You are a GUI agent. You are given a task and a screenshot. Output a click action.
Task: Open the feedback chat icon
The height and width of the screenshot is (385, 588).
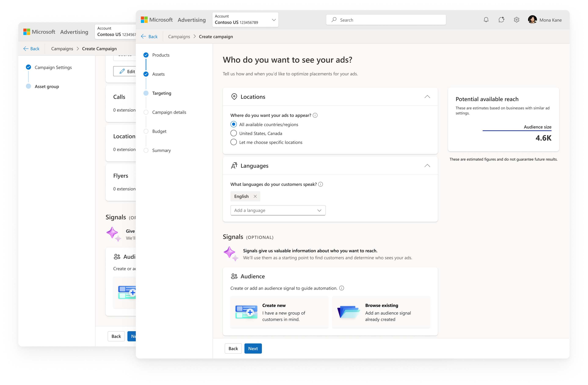point(501,20)
